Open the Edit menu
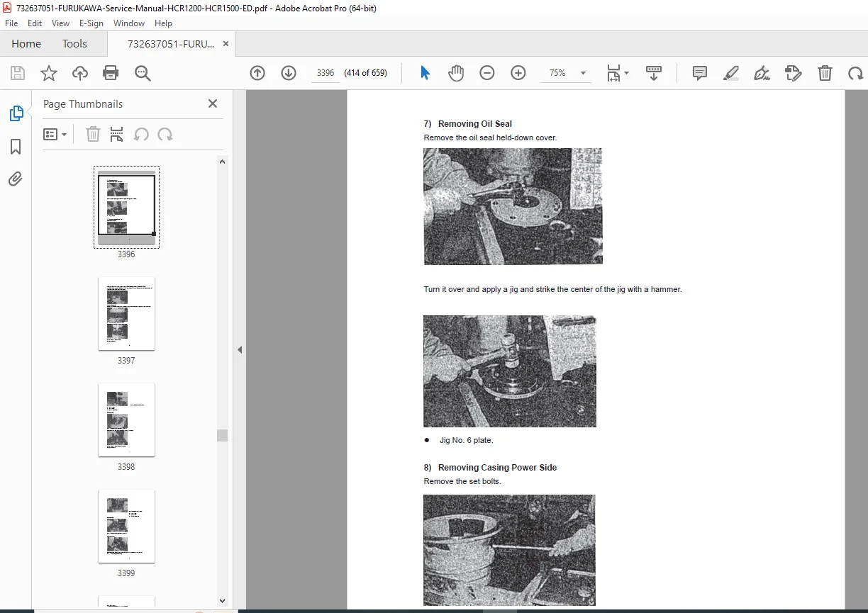Screen dimensions: 868x613 pos(35,23)
